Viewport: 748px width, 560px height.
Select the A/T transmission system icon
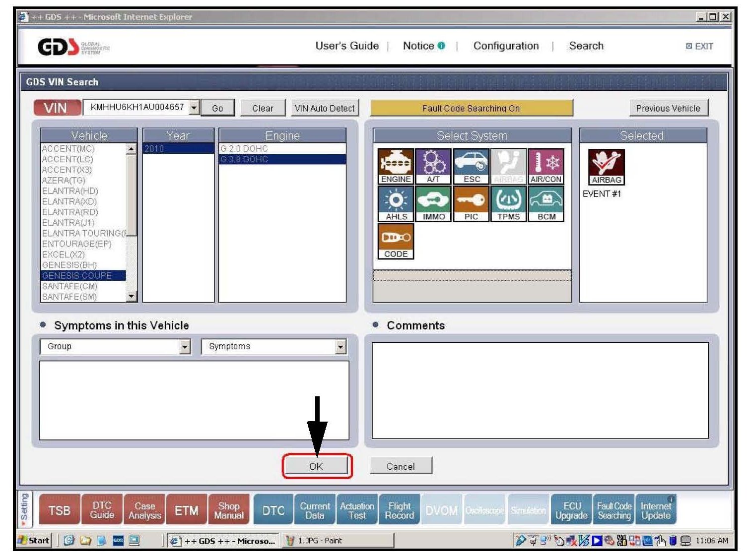(x=433, y=166)
